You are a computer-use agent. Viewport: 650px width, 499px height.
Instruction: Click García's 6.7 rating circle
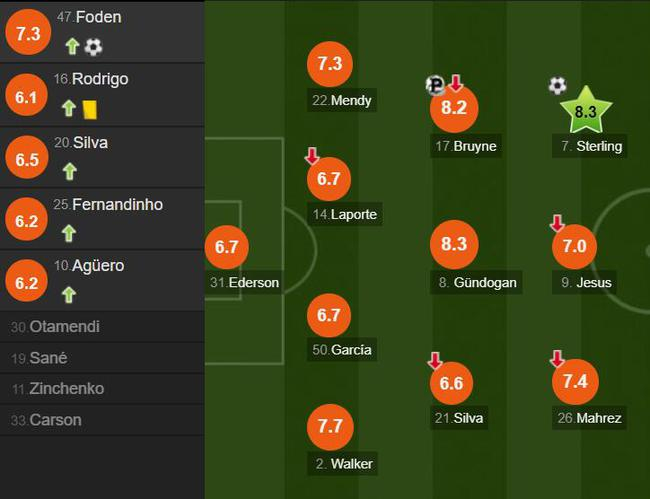(x=330, y=315)
